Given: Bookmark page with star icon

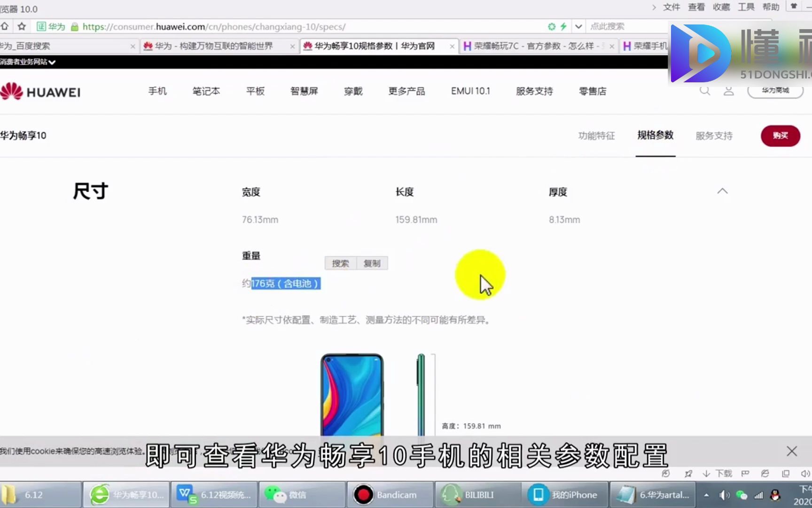Looking at the screenshot, I should click(22, 26).
